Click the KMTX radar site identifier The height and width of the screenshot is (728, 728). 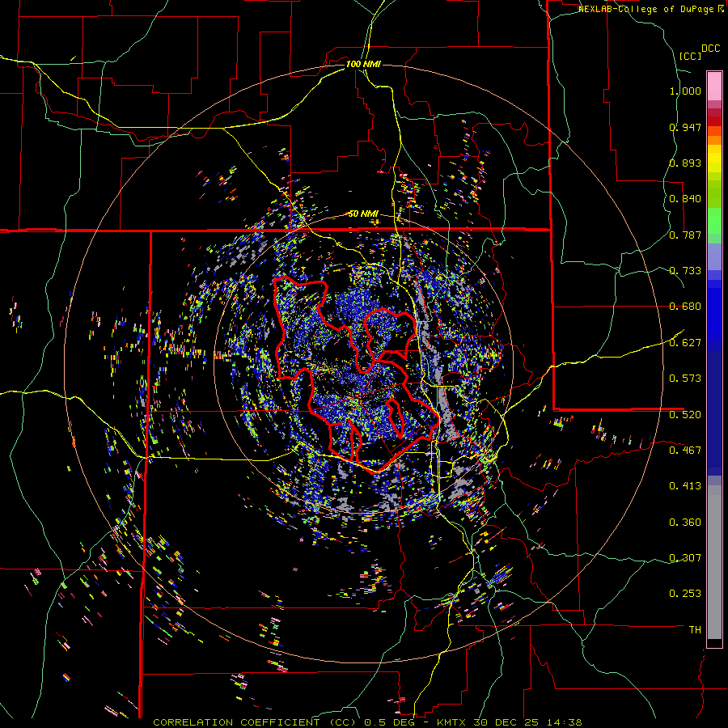[x=452, y=722]
